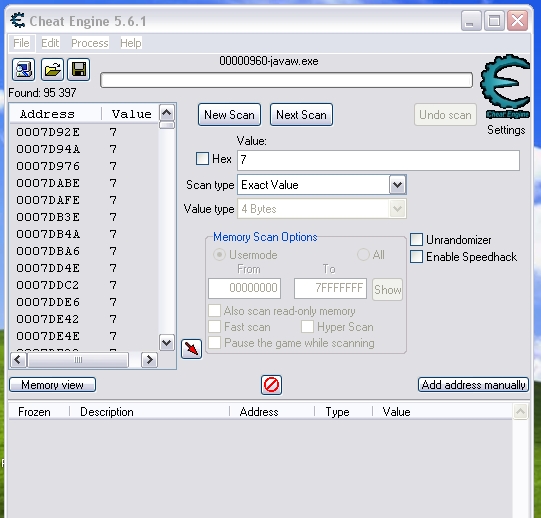Click the address list scroll-down arrow
The image size is (541, 518).
pyautogui.click(x=167, y=342)
